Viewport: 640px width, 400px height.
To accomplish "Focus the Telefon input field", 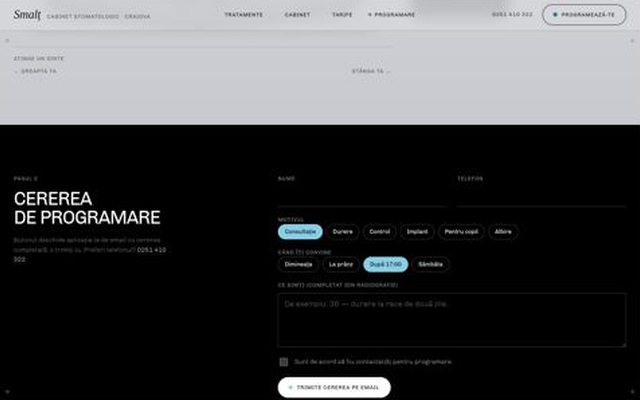I will (541, 197).
